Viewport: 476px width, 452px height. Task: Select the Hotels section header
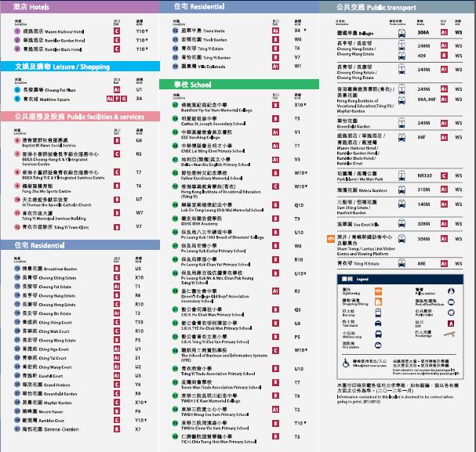(x=80, y=7)
